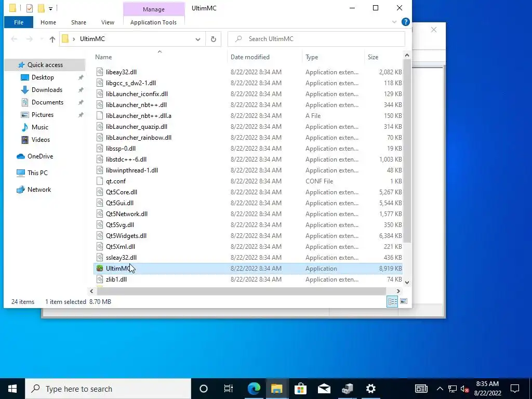532x399 pixels.
Task: Open Settings gear from the taskbar
Action: [x=371, y=389]
